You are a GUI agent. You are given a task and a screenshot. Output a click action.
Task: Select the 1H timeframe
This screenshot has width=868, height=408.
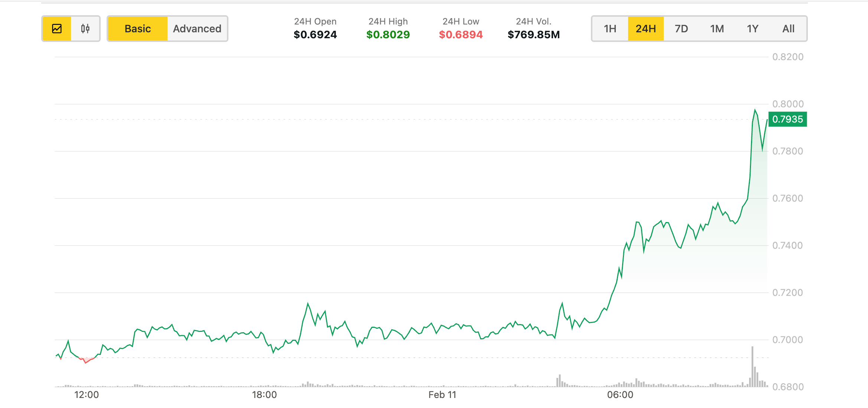610,28
